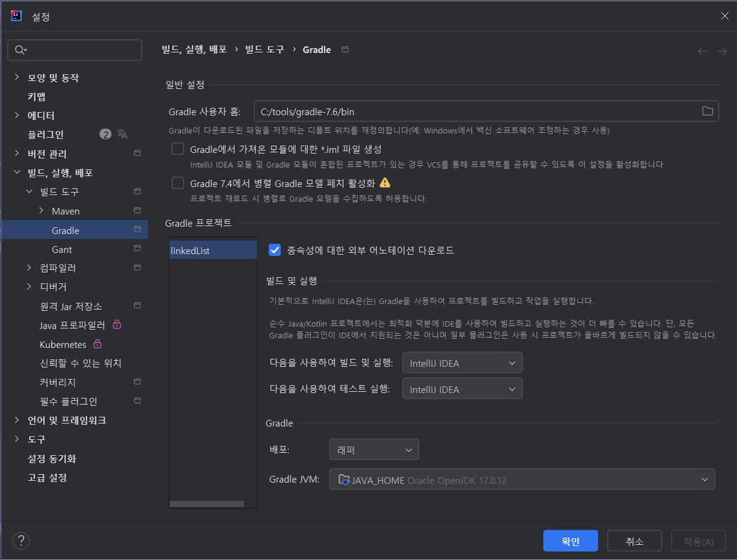Open 고급 설정 settings page

(47, 477)
